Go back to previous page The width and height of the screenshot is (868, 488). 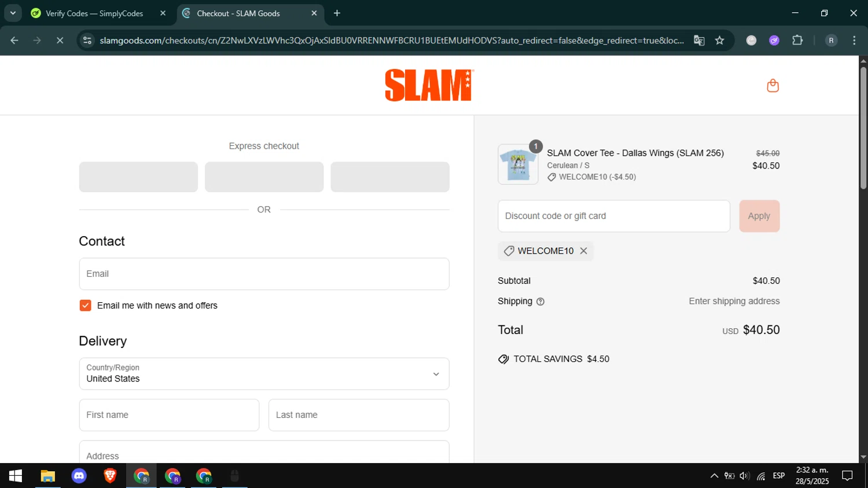(14, 40)
